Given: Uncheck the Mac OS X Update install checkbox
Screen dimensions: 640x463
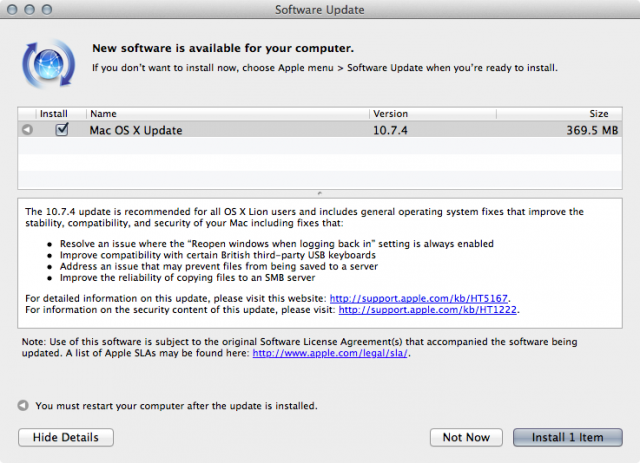Looking at the screenshot, I should pyautogui.click(x=62, y=129).
